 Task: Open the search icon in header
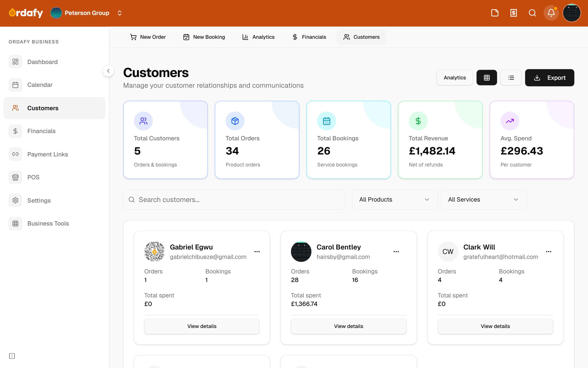[x=532, y=13]
